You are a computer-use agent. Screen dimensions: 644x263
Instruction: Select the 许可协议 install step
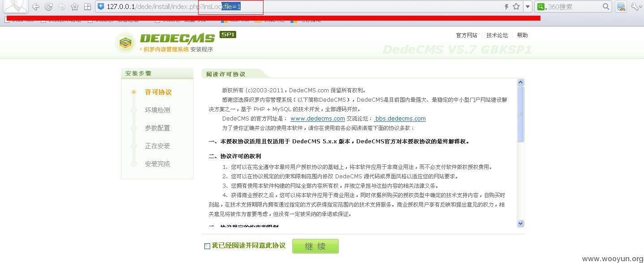coord(158,92)
